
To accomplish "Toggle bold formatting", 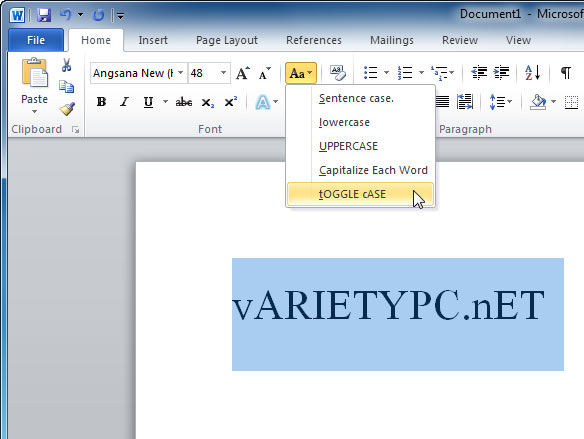I will pyautogui.click(x=101, y=102).
